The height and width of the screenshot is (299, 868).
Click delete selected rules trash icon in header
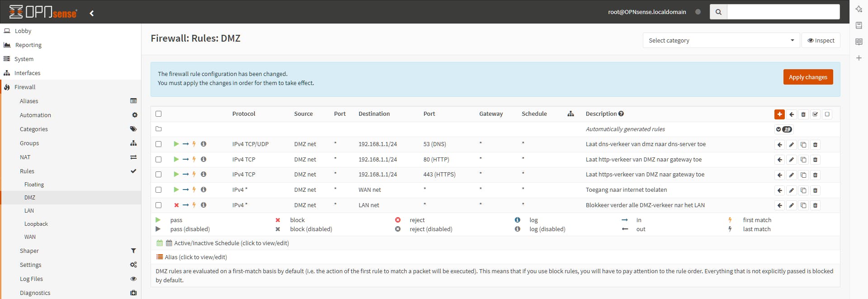pos(803,114)
